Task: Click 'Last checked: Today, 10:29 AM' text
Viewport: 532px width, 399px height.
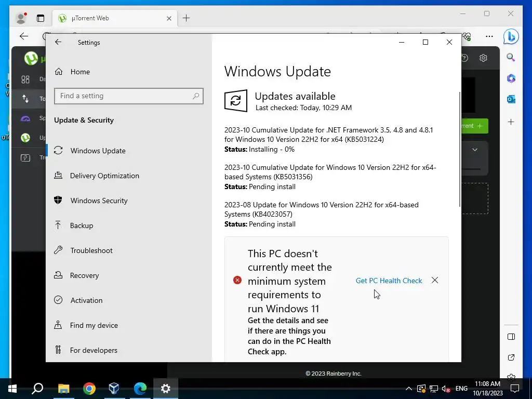Action: 303,108
